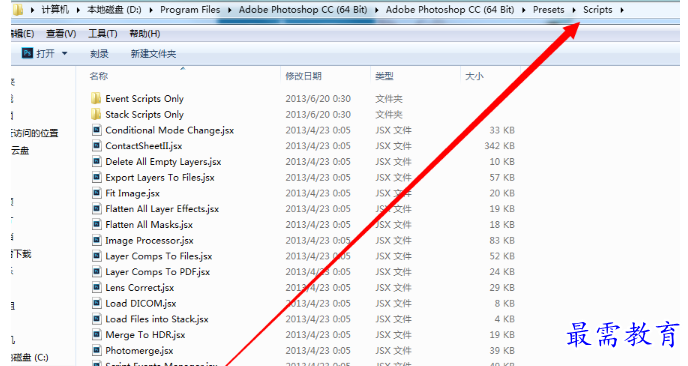Click the Photoshop icon on the 打开 button
This screenshot has width=688, height=366.
tap(27, 53)
